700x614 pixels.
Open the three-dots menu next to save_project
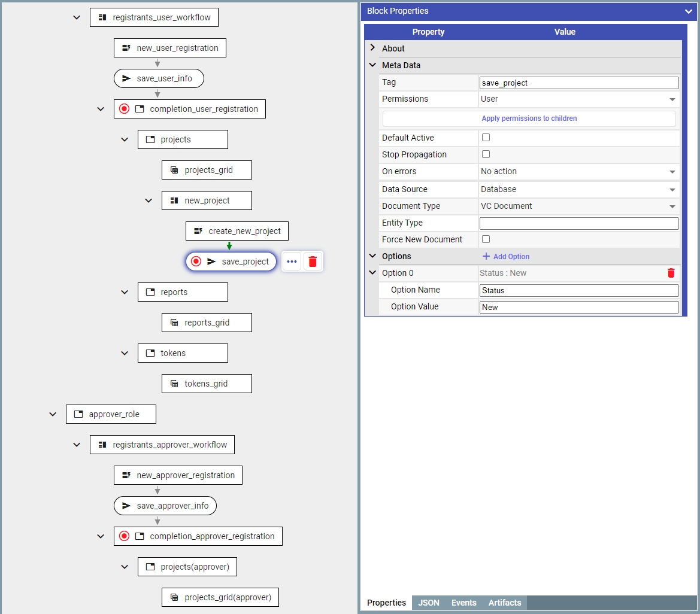(x=292, y=262)
